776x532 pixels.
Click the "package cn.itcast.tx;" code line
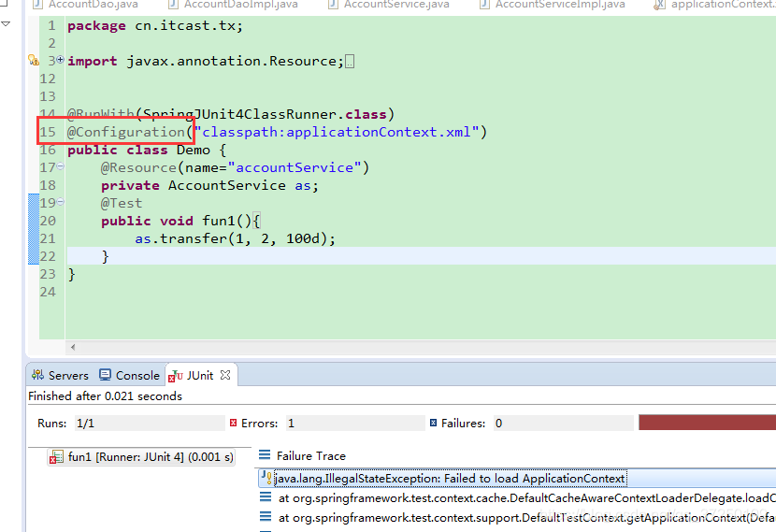coord(155,26)
